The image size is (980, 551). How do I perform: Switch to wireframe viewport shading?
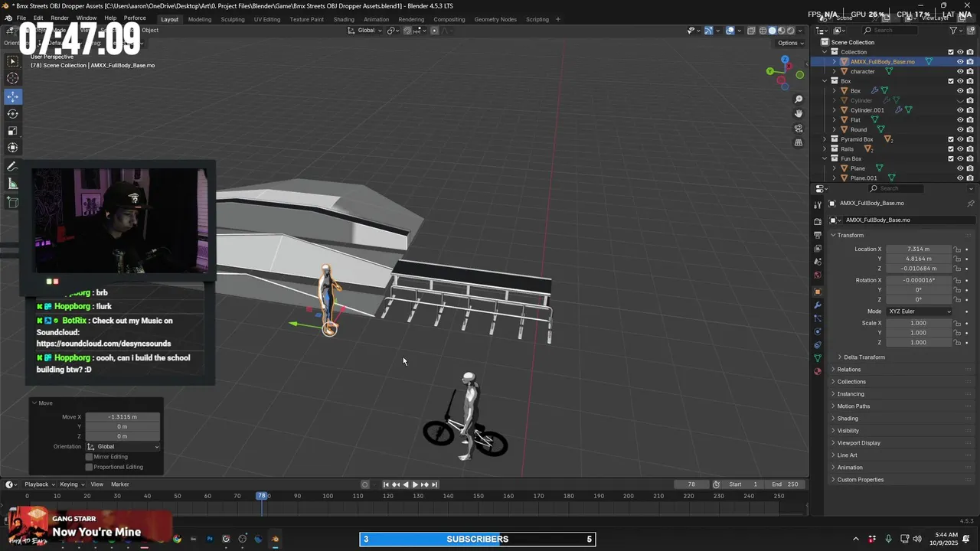coord(762,31)
